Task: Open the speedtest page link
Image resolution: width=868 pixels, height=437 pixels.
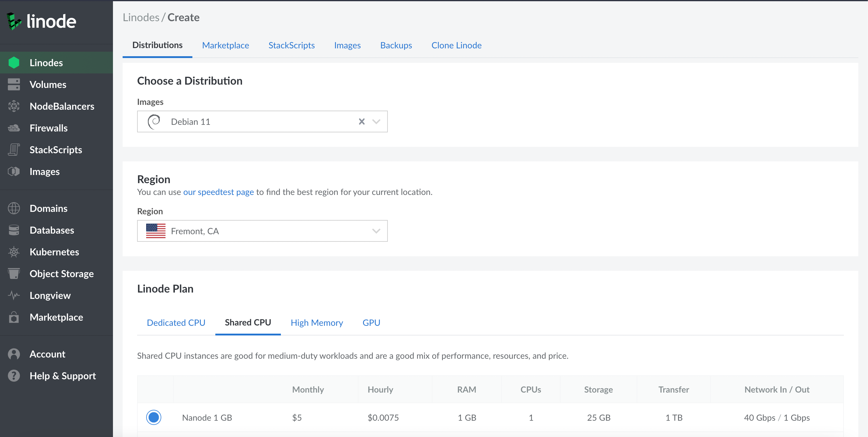Action: 218,192
